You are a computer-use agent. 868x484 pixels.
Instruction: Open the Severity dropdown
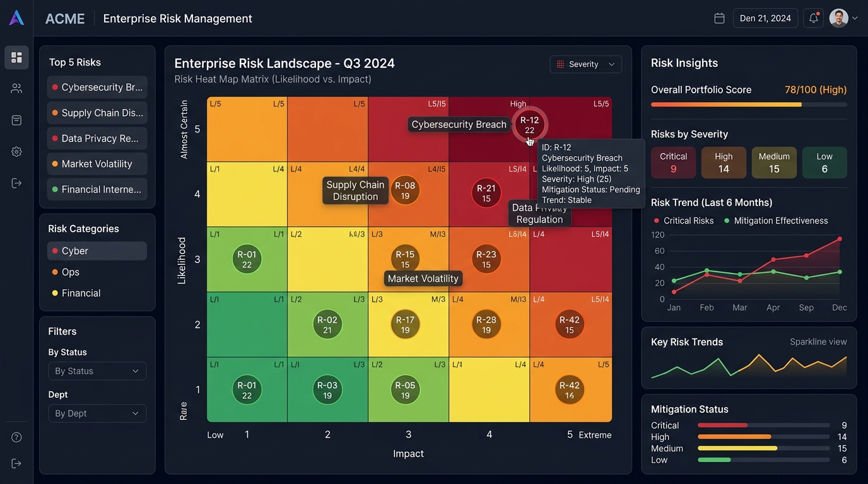click(585, 64)
